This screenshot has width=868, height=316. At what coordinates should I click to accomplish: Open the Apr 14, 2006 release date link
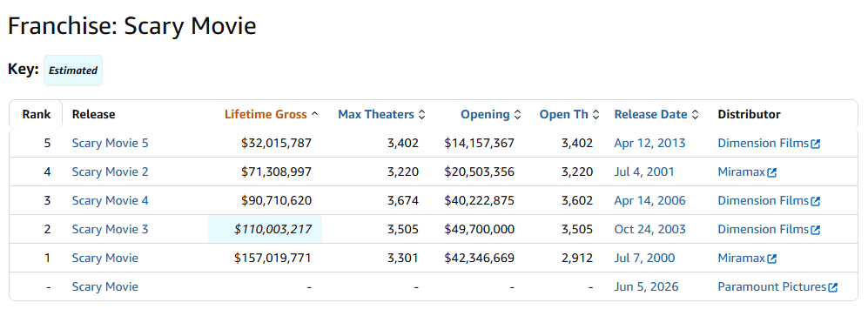649,200
